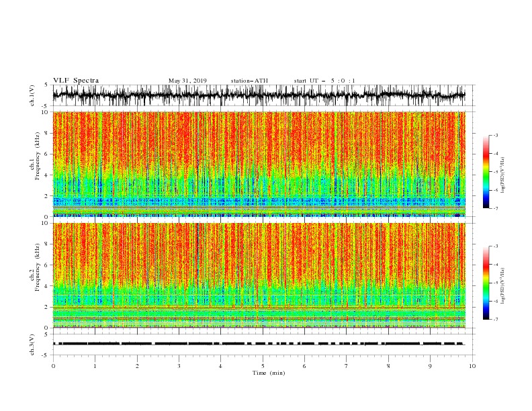This screenshot has width=532, height=411.
Task: Click the 'VLF Spectra' title text
Action: [x=76, y=81]
